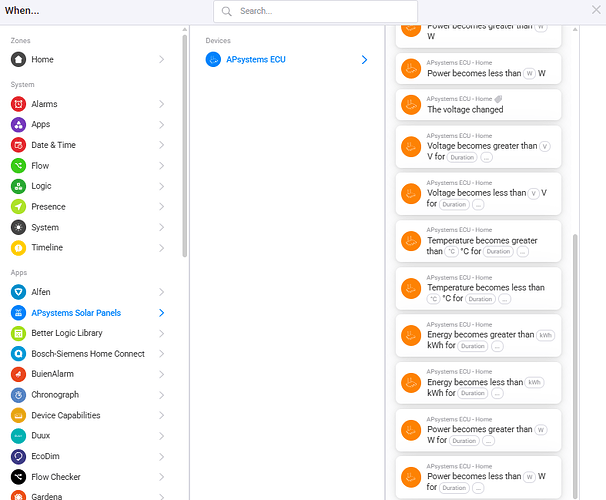606x500 pixels.
Task: Click °C field in Temperature becomes greater than card
Action: 451,252
